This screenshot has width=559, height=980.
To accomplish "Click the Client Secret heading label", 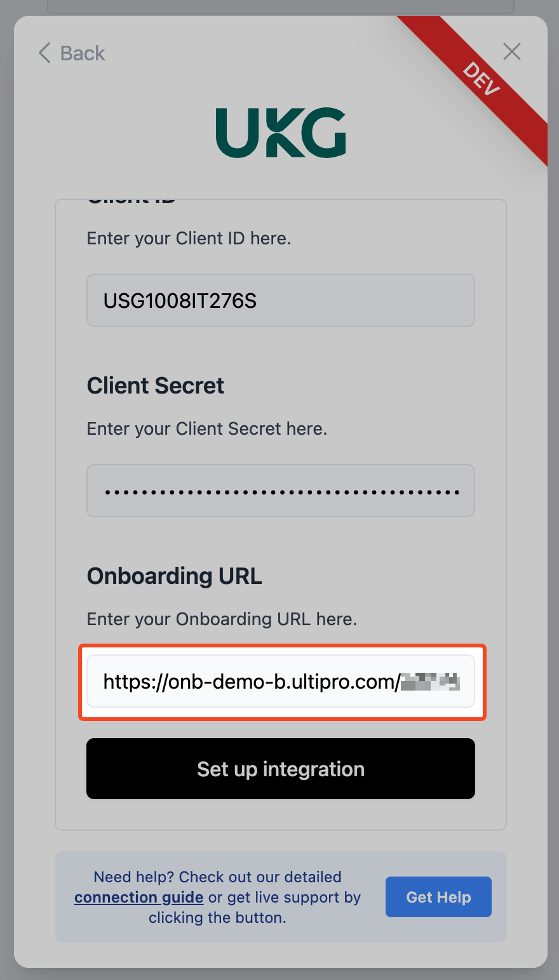I will [156, 385].
